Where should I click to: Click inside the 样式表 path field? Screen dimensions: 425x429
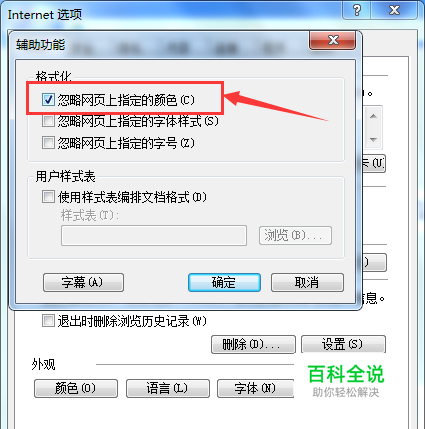[x=154, y=235]
